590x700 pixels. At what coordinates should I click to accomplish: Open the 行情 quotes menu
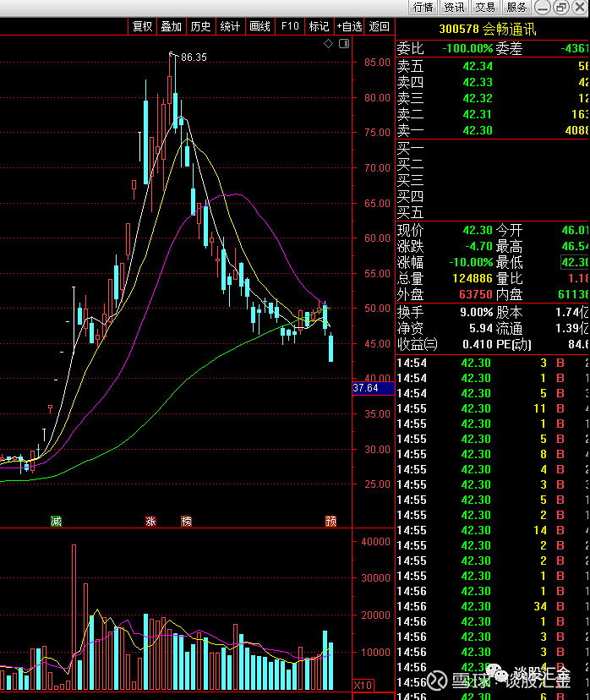[423, 8]
